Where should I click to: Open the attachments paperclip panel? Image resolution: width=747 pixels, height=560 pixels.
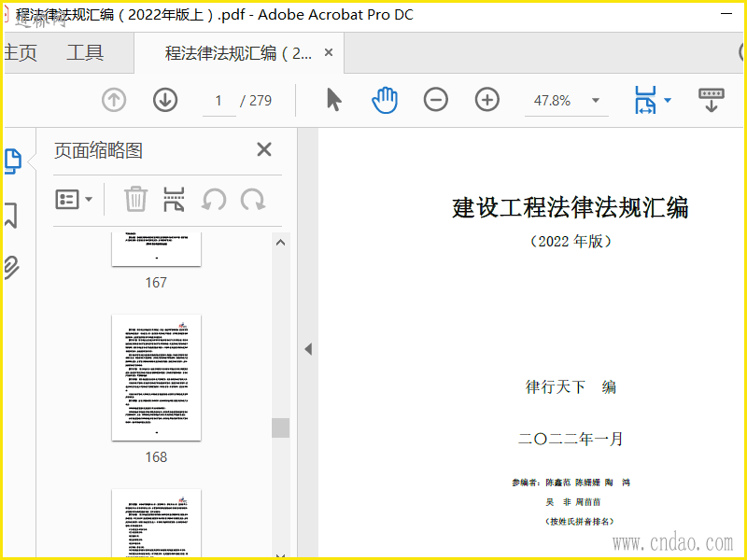point(12,267)
